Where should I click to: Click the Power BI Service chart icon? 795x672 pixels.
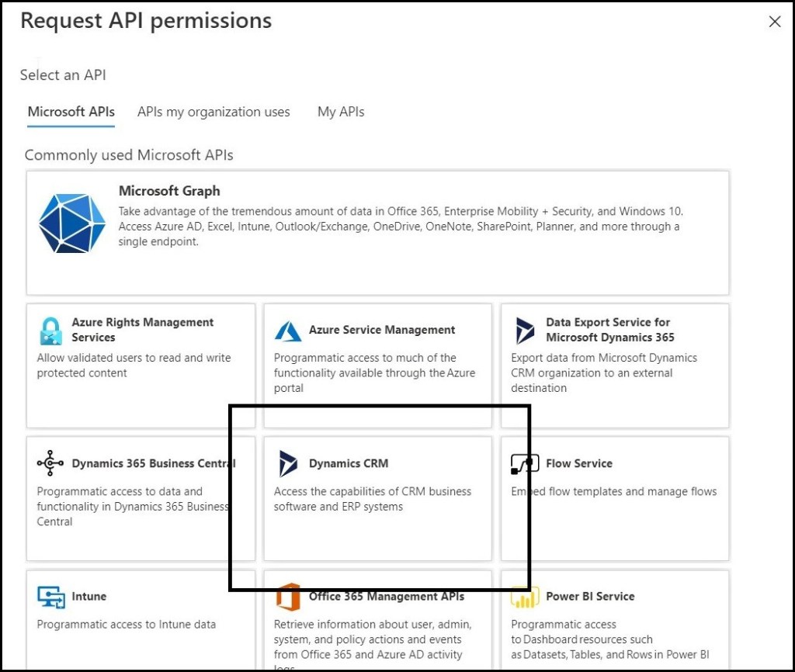pos(525,598)
